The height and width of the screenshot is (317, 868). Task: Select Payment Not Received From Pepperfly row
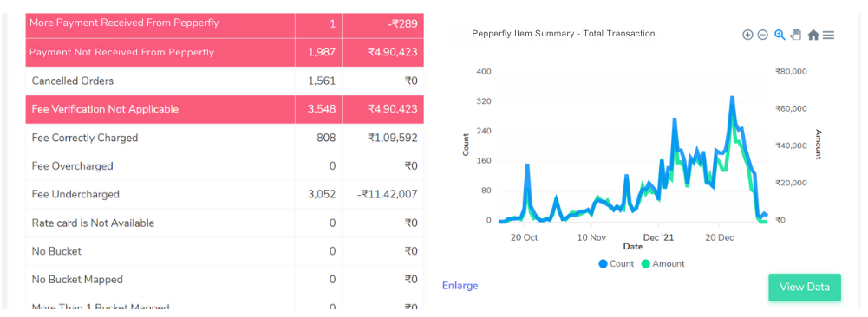coord(225,53)
